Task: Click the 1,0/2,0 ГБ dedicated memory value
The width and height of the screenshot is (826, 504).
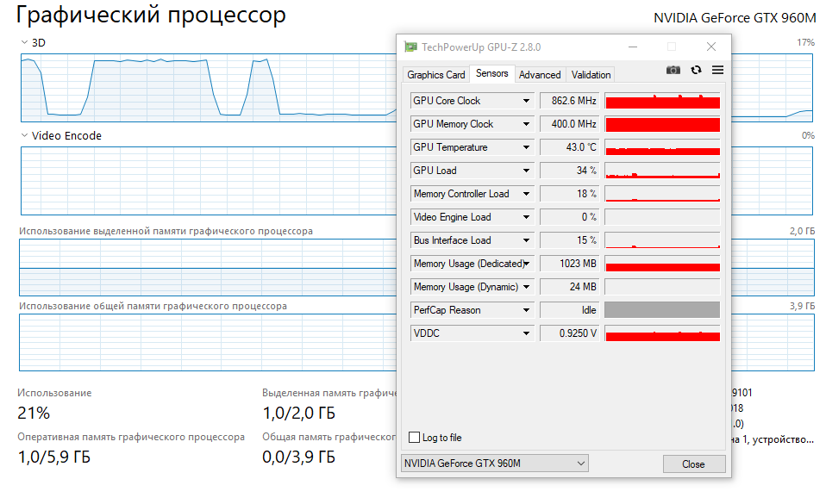Action: coord(298,413)
